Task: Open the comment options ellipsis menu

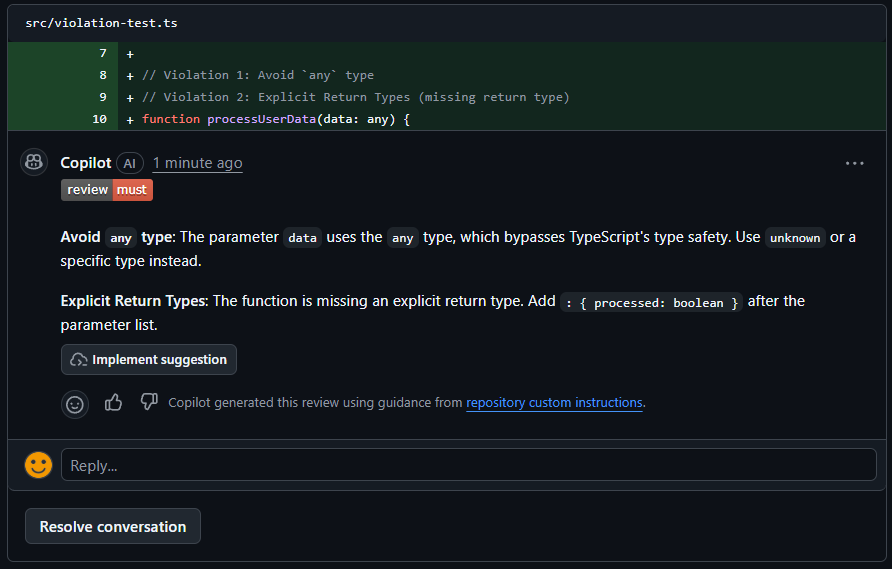Action: [x=854, y=163]
